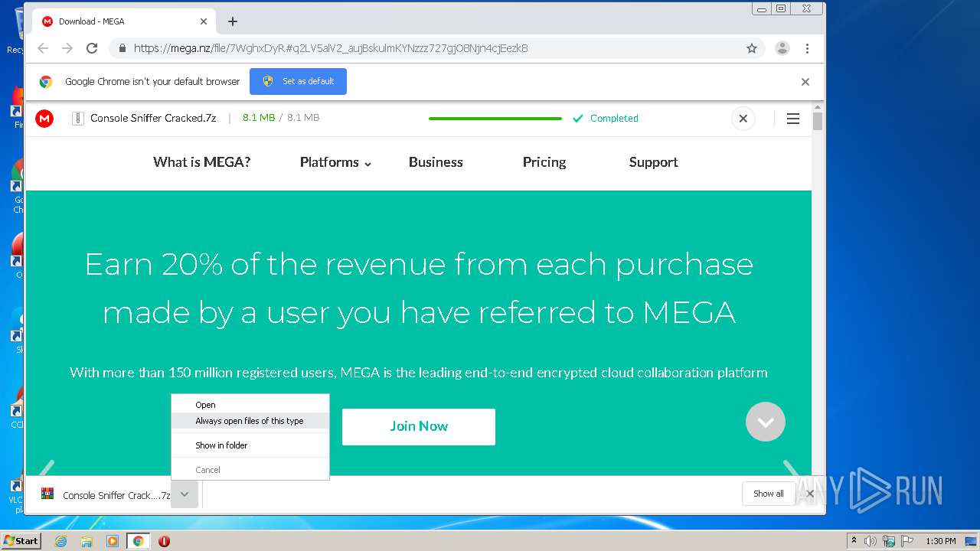Set Chrome as default browser
This screenshot has height=551, width=980.
tap(298, 81)
